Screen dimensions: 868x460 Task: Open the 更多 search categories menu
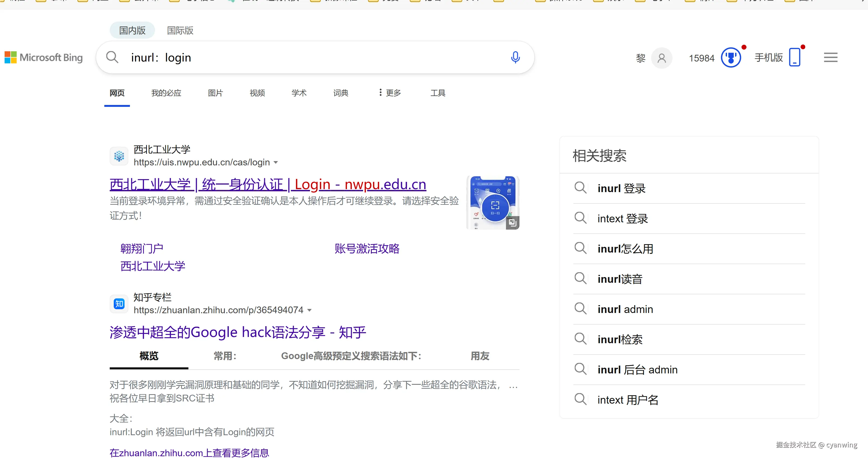390,93
